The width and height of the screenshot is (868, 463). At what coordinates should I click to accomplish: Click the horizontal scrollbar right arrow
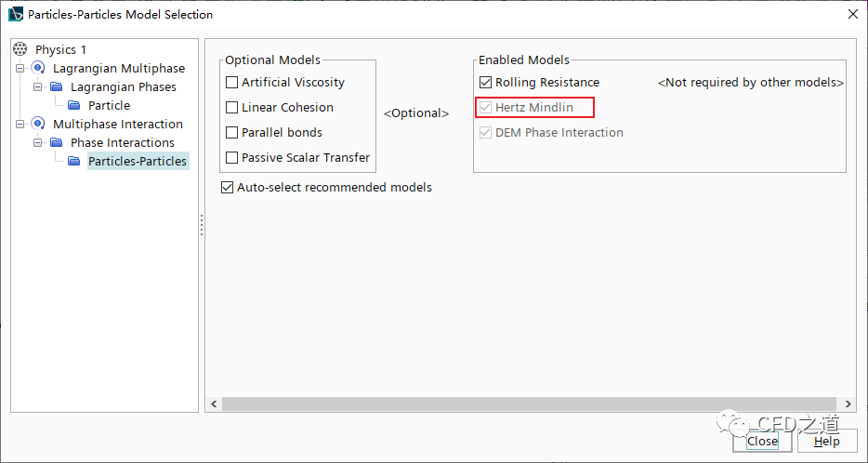click(848, 403)
